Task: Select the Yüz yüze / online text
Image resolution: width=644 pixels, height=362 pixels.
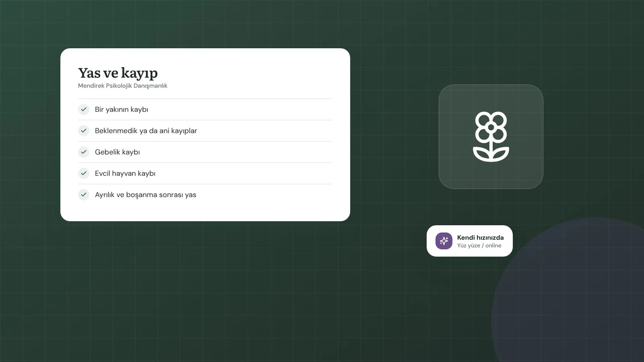Action: (479, 245)
